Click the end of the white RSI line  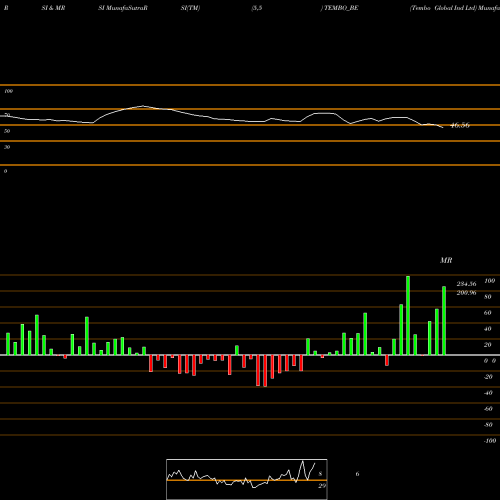click(x=443, y=127)
